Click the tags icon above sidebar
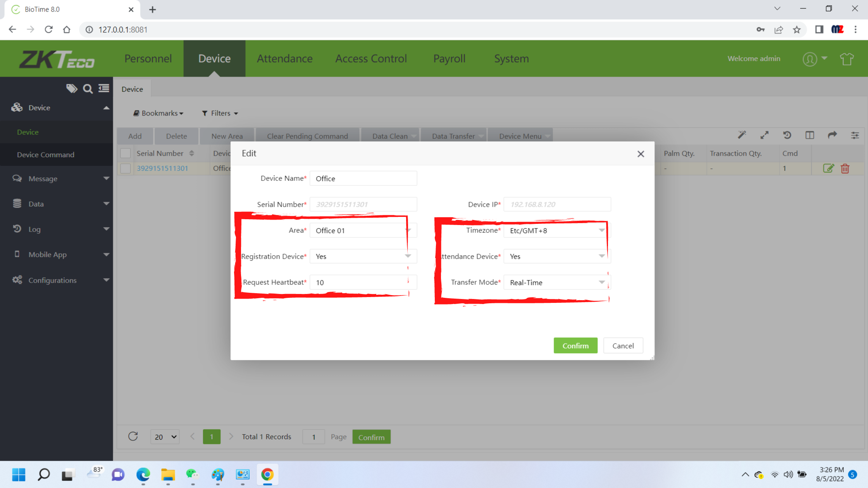868x488 pixels. coord(71,89)
